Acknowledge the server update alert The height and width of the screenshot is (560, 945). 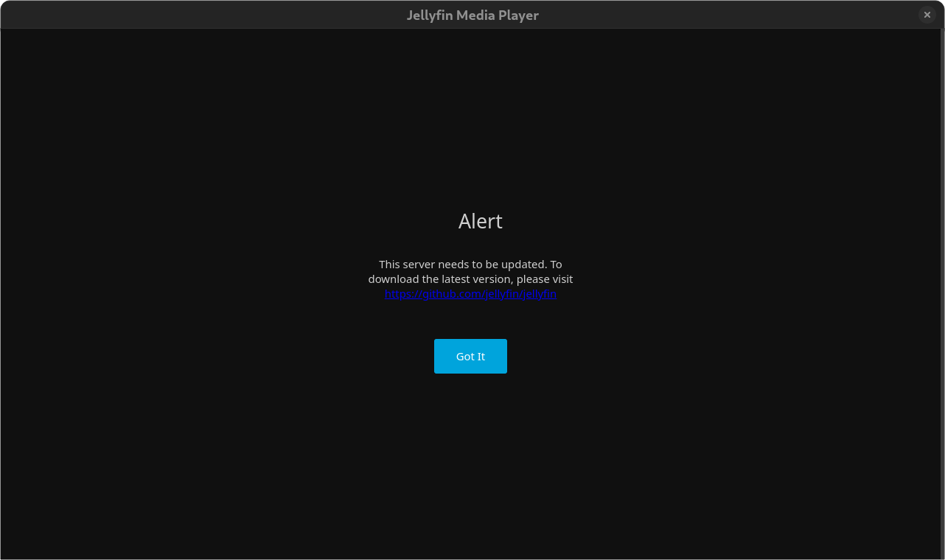point(470,357)
